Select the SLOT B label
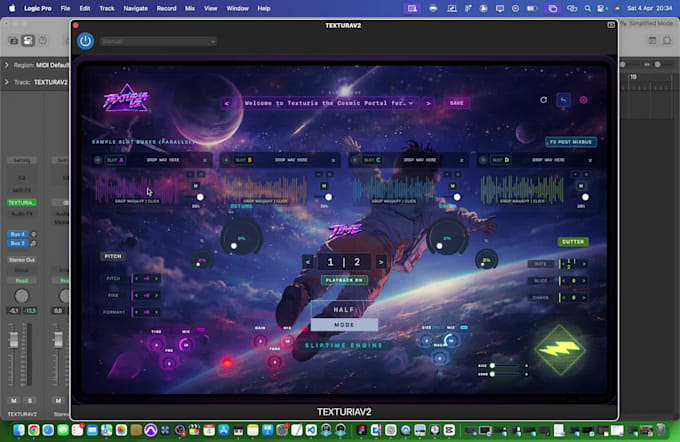 click(x=244, y=160)
